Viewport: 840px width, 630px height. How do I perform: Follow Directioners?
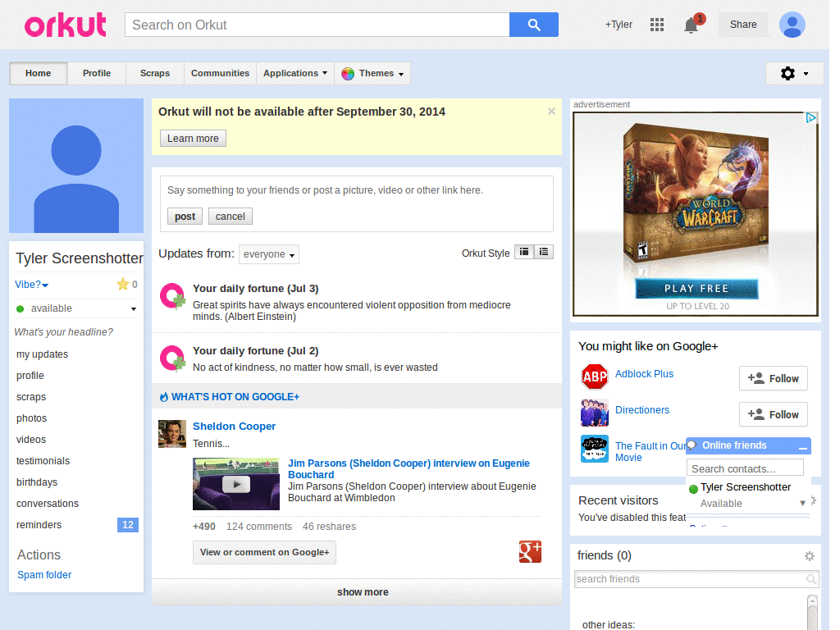click(773, 414)
